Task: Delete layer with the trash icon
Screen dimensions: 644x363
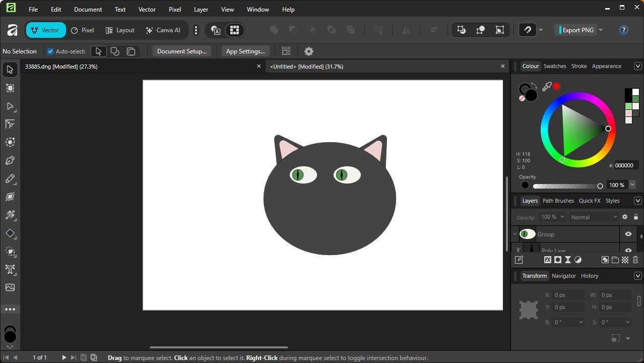Action: [635, 260]
